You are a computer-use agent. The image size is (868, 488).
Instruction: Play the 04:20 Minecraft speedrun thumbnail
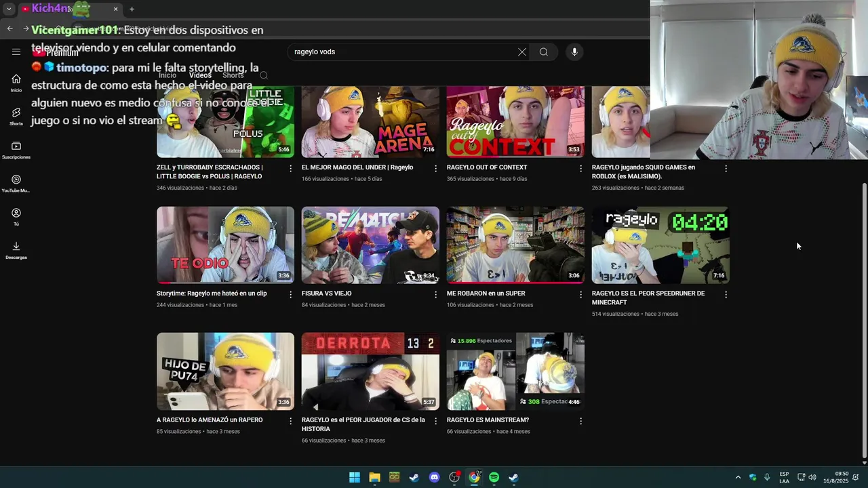pos(660,245)
